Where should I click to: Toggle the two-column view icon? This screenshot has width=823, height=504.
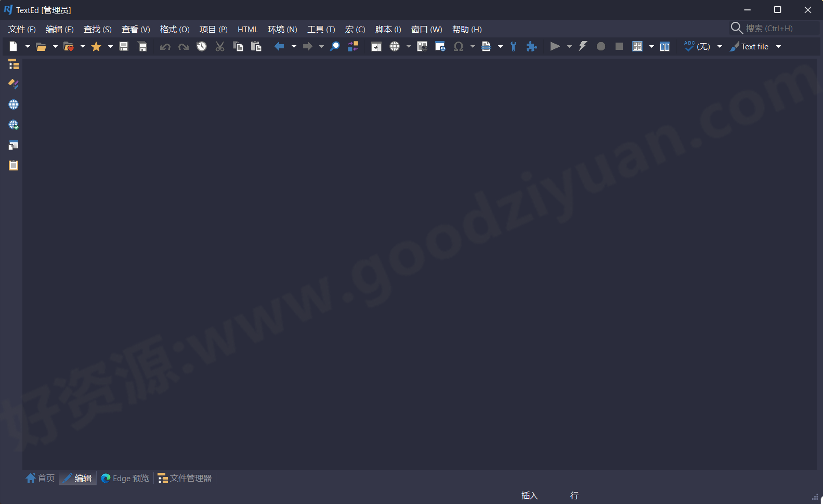(x=664, y=47)
